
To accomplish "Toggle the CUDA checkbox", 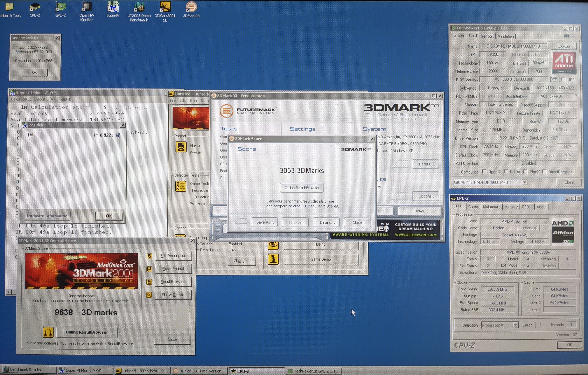I will click(x=506, y=172).
